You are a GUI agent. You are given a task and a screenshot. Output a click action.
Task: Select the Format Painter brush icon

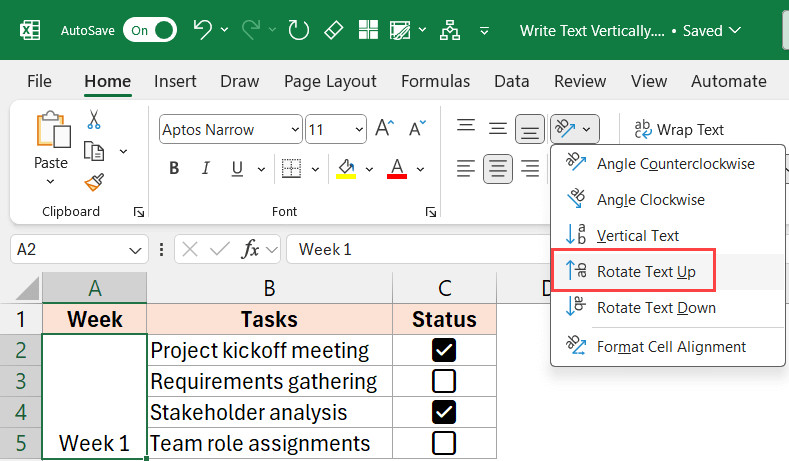coord(94,182)
